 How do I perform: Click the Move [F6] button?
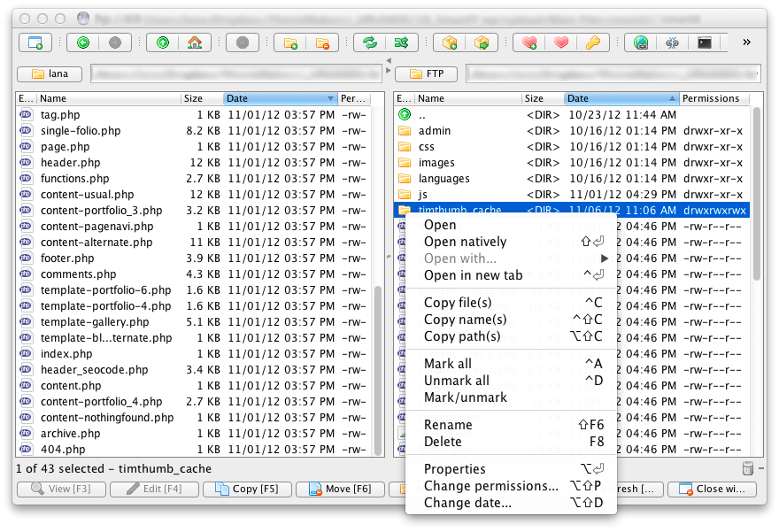(x=340, y=489)
